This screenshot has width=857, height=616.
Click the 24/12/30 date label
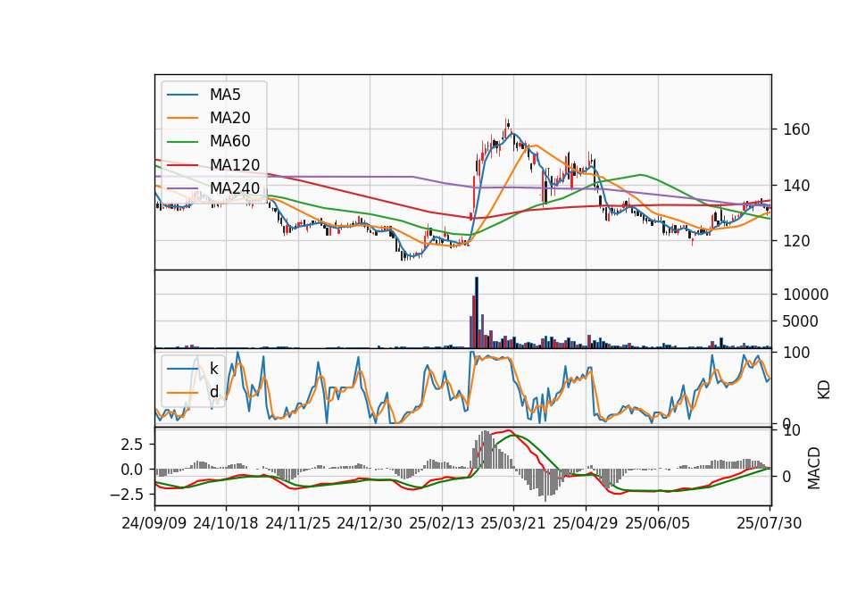point(370,523)
